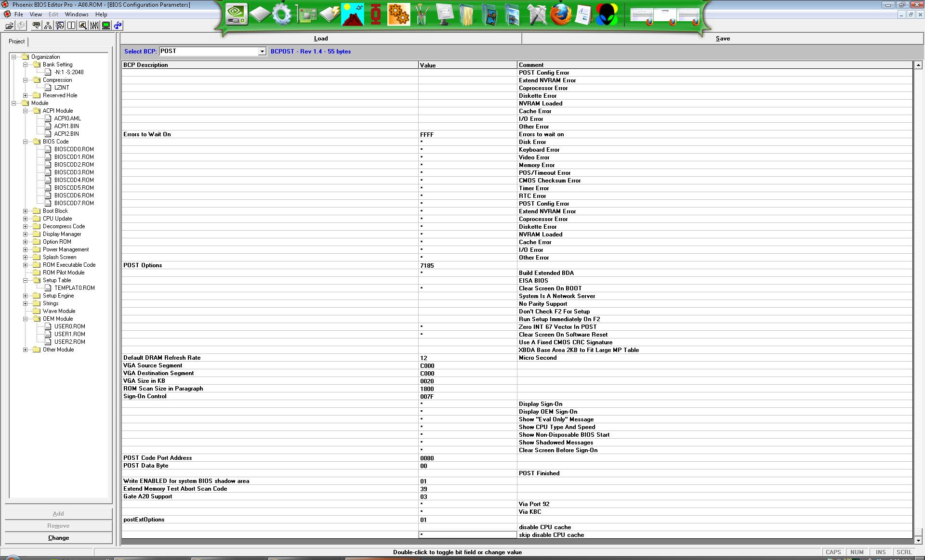Collapse the Module tree node
Image resolution: width=925 pixels, height=560 pixels.
tap(14, 103)
